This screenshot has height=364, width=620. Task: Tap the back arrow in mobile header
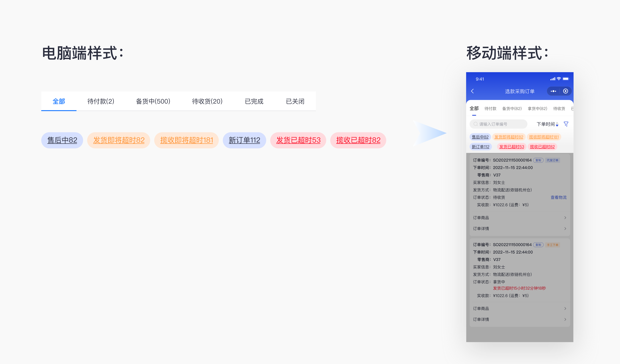tap(472, 91)
